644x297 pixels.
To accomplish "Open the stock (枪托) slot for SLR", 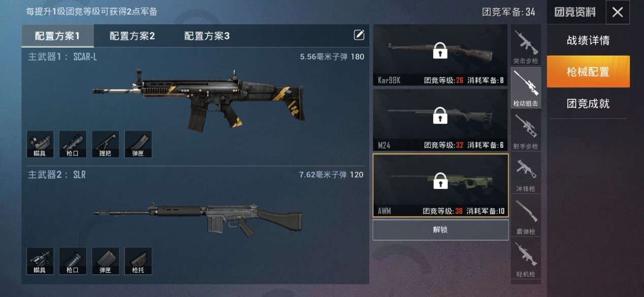I will pyautogui.click(x=138, y=261).
